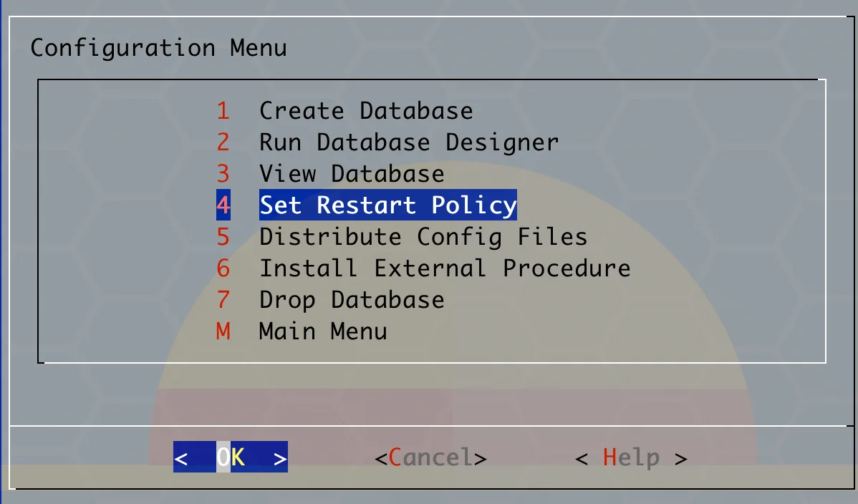Click the red hotkey number 6

pos(223,268)
